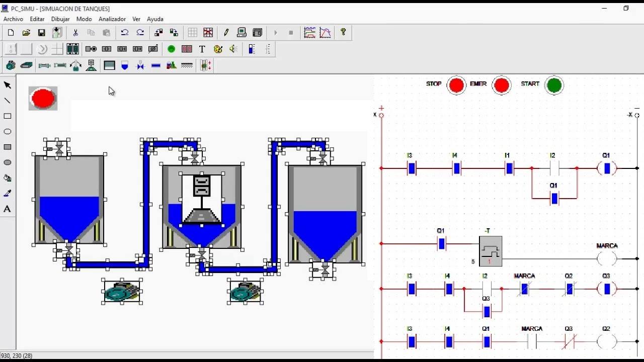Image resolution: width=644 pixels, height=362 pixels.
Task: Select the hollow ellipse tool
Action: tap(8, 132)
